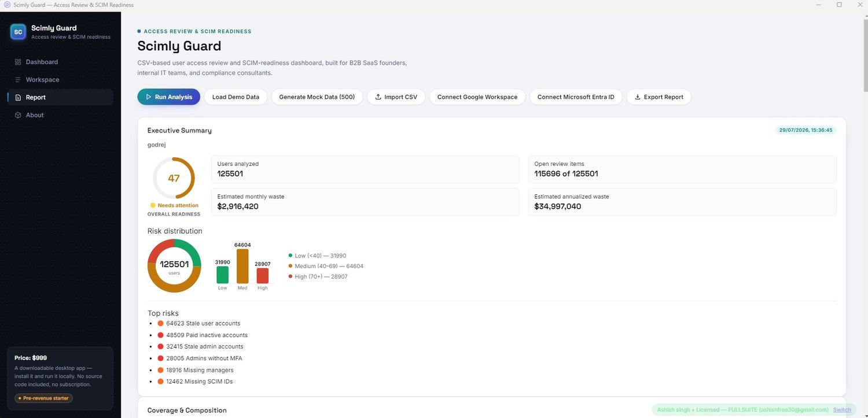This screenshot has width=868, height=418.
Task: Click the SC app logo icon
Action: [18, 32]
